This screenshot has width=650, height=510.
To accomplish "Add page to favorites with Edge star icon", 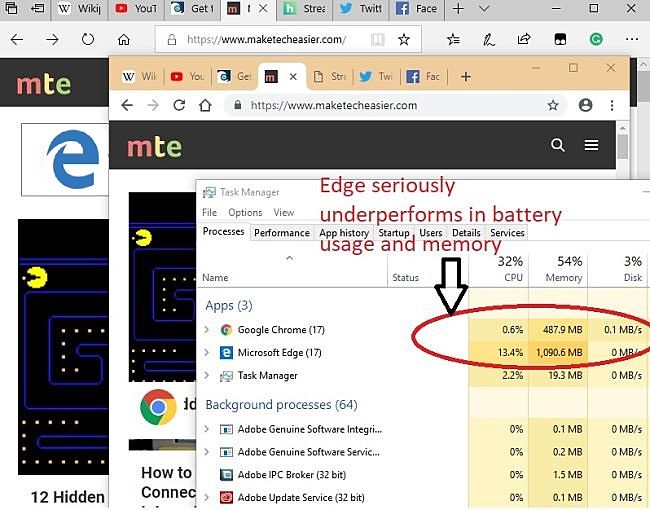I will 404,40.
